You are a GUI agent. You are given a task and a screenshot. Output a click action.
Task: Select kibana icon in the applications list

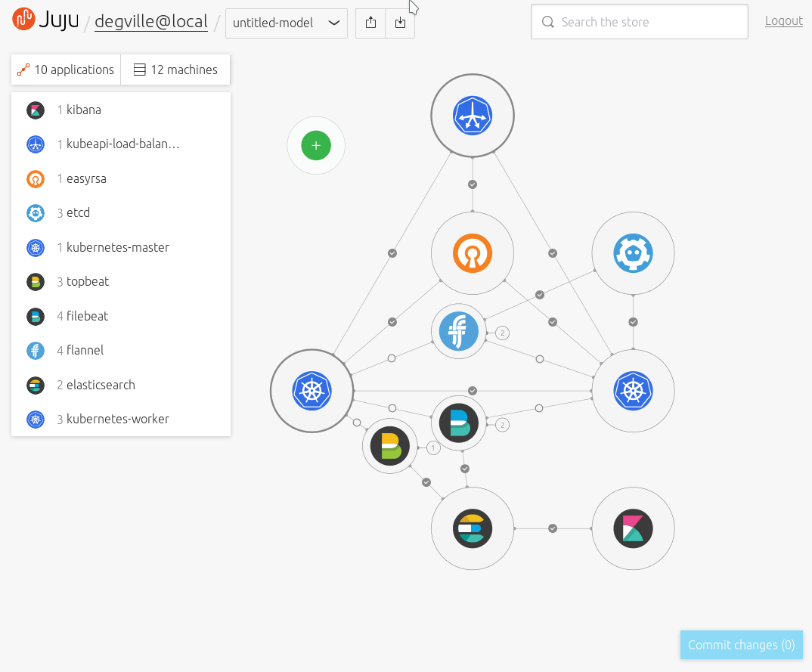click(x=36, y=110)
